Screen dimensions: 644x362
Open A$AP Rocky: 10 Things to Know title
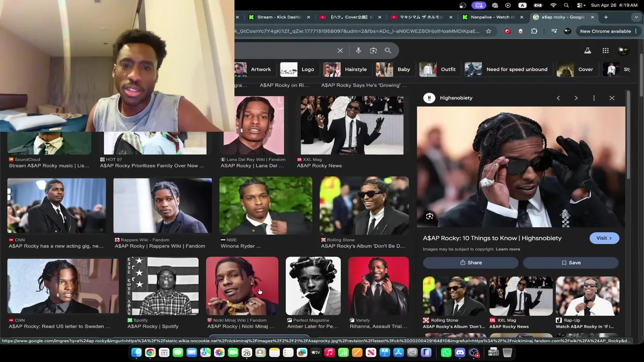[492, 238]
